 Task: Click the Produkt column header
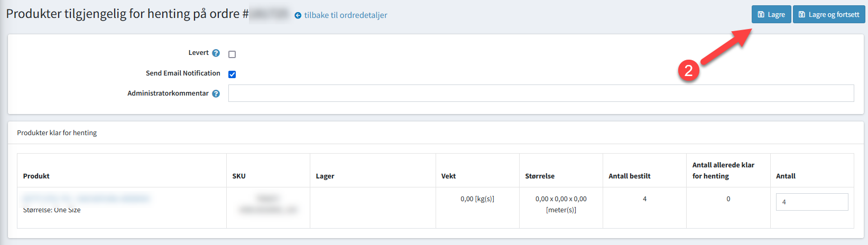[x=36, y=176]
